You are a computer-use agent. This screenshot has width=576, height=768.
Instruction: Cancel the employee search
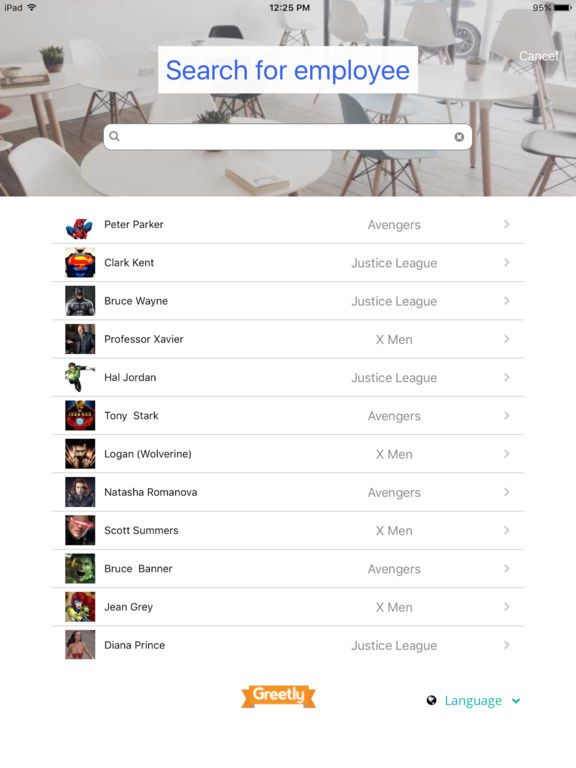[538, 56]
